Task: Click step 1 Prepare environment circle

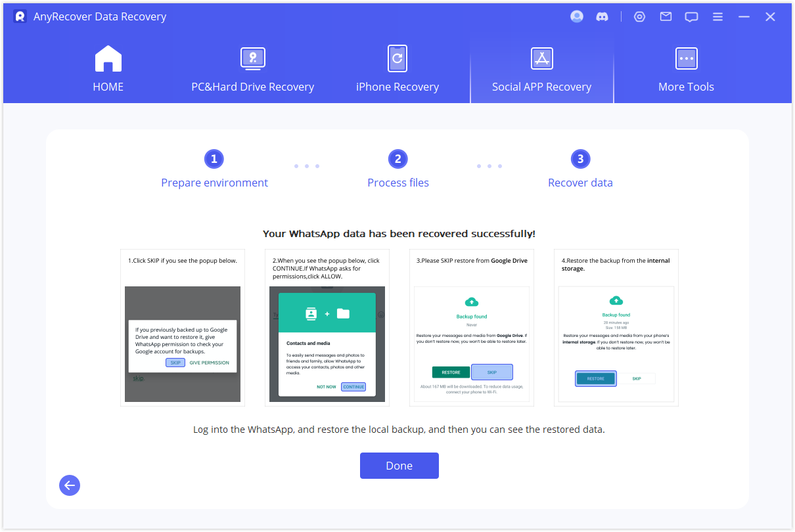Action: (214, 159)
